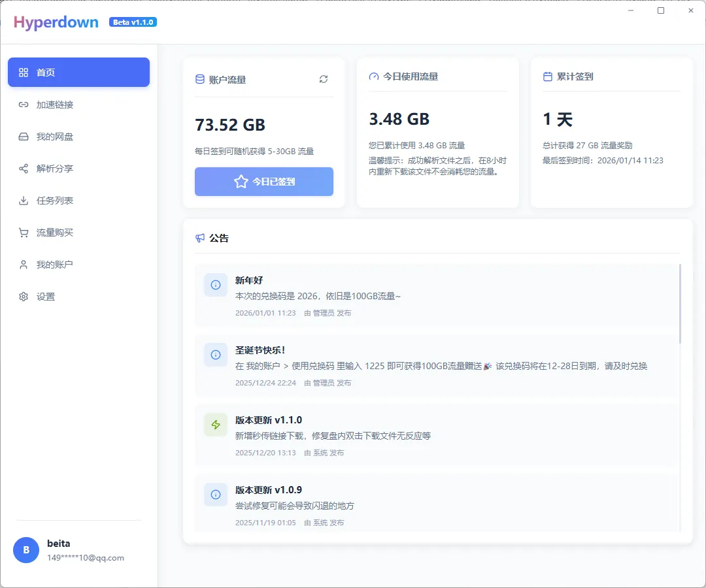The width and height of the screenshot is (706, 588).
Task: Open the 加速链接 page
Action: point(79,105)
